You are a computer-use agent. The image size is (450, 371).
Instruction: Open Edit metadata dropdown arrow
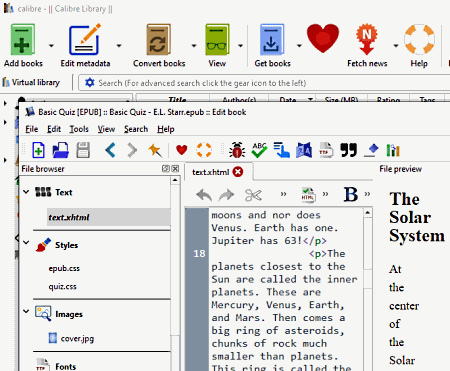pyautogui.click(x=119, y=45)
